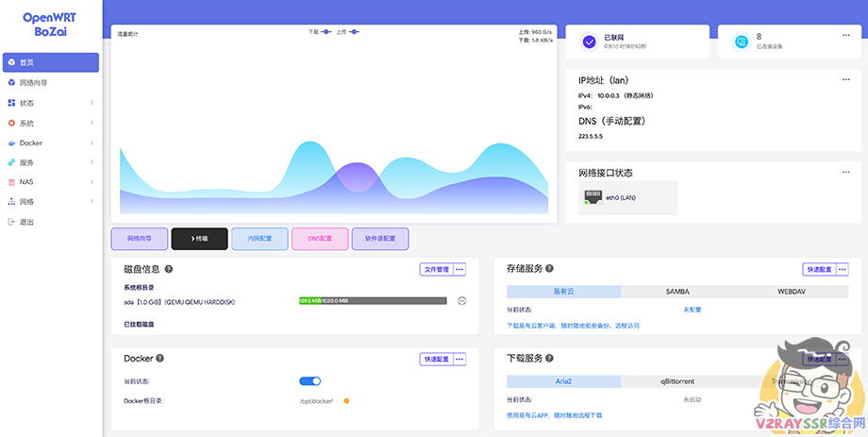The image size is (868, 437).
Task: Click the eth0 (LAN) ethernet port icon
Action: 593,197
